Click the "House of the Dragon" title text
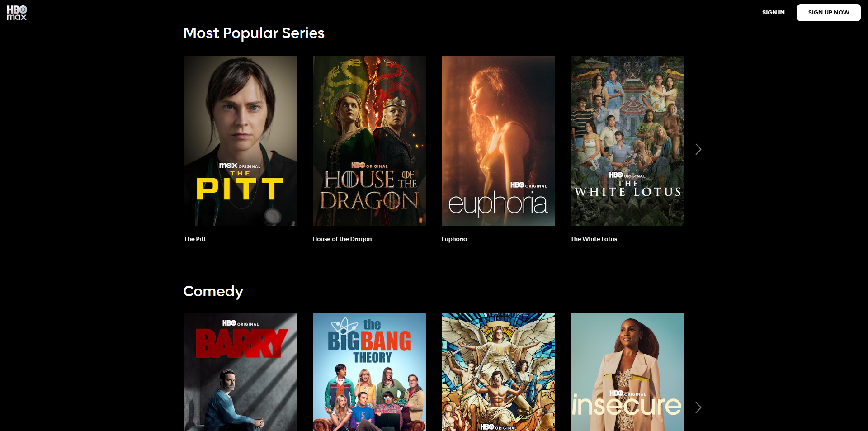 click(x=342, y=239)
